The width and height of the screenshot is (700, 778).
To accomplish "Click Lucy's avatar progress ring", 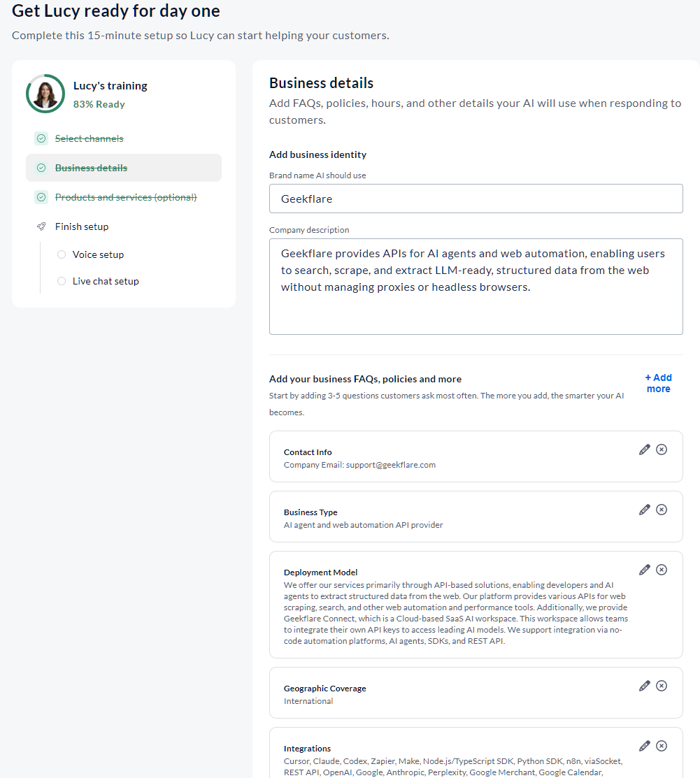I will coord(45,94).
